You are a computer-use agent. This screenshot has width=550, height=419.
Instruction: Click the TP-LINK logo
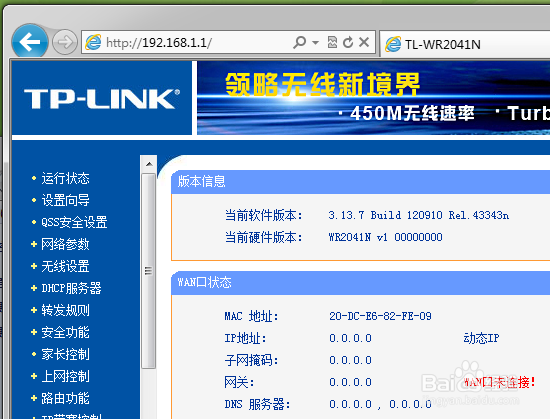[x=102, y=98]
